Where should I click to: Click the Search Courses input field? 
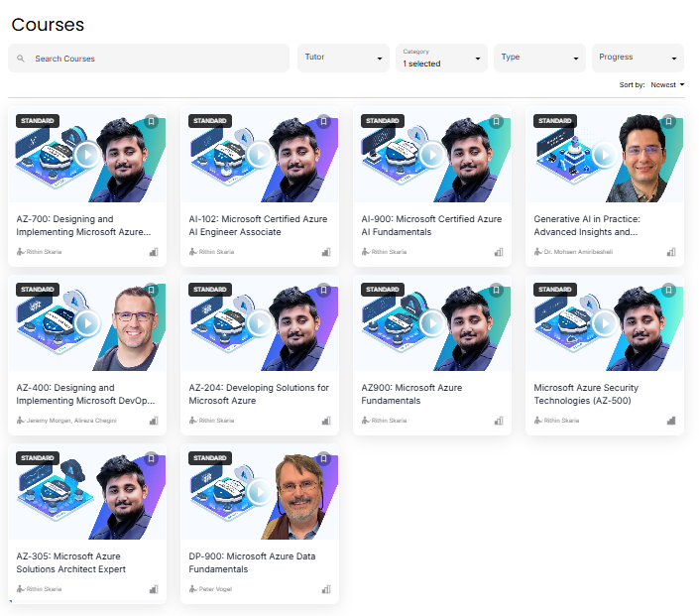[x=149, y=59]
